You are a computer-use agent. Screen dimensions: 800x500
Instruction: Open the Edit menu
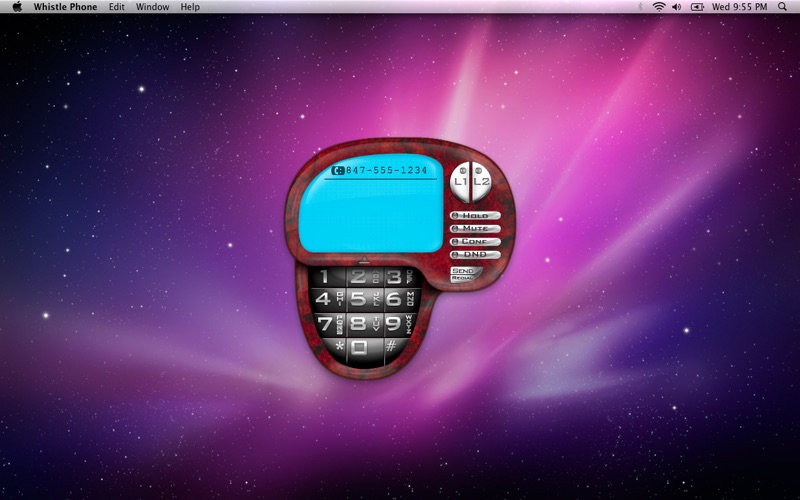pos(117,7)
